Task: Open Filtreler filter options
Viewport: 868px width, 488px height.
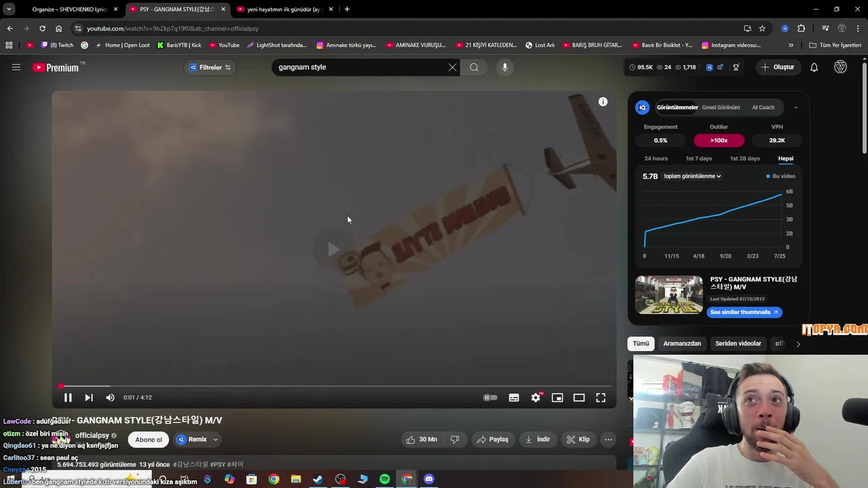Action: coord(210,67)
